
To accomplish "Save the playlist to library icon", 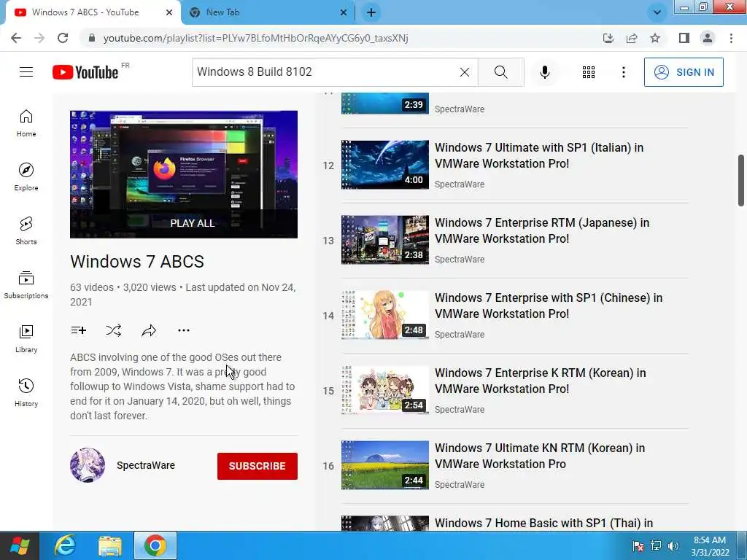I will click(x=79, y=330).
